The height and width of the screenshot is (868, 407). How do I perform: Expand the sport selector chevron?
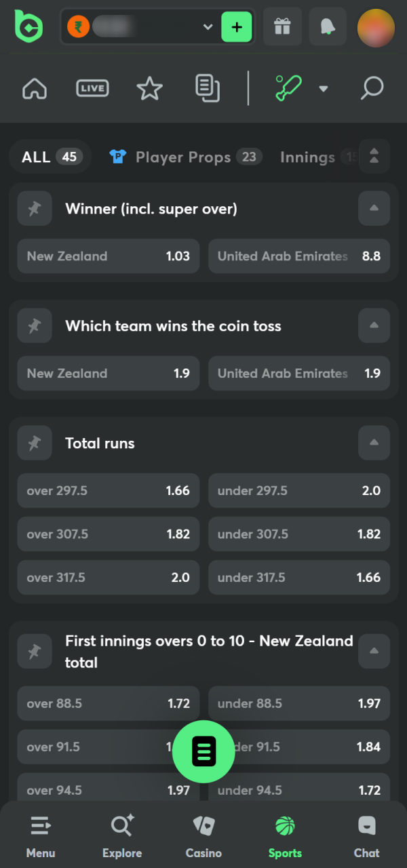coord(324,88)
